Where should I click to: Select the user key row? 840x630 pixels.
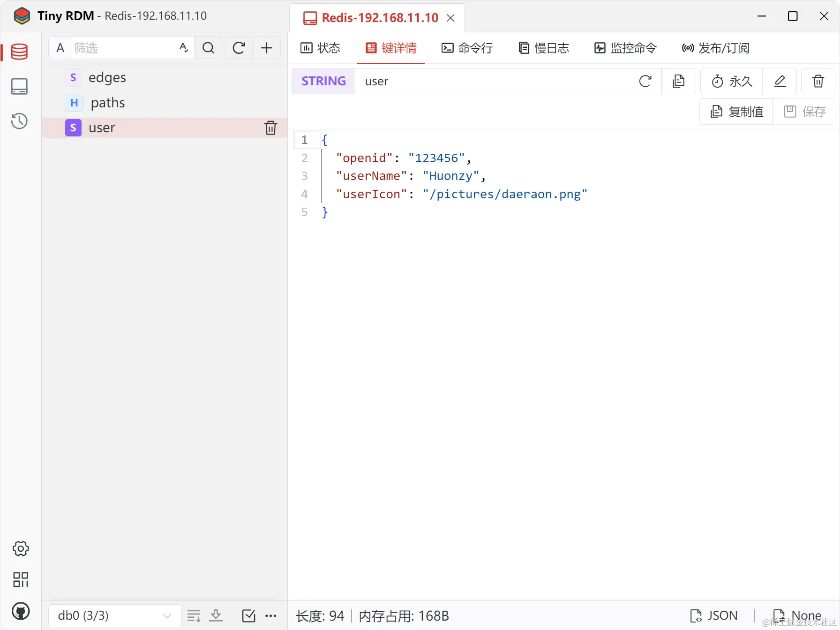pos(165,127)
